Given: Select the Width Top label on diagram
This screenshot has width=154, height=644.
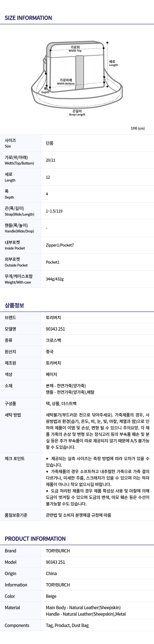Looking at the screenshot, I should 75,49.
